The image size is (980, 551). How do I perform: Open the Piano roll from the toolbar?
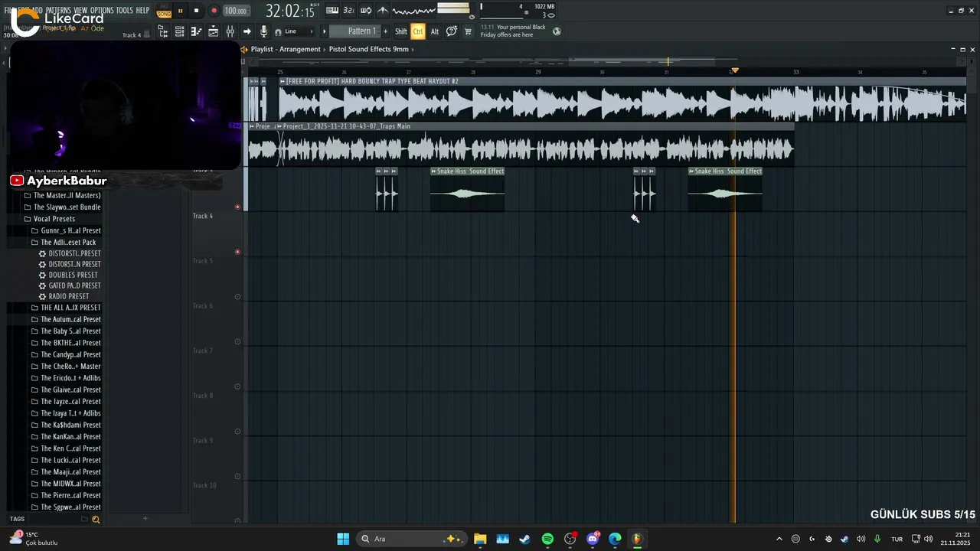196,31
